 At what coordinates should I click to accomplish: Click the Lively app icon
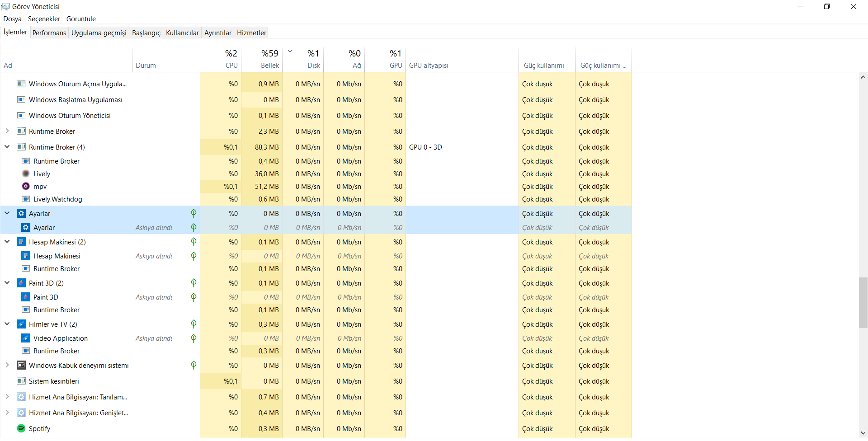[x=26, y=174]
